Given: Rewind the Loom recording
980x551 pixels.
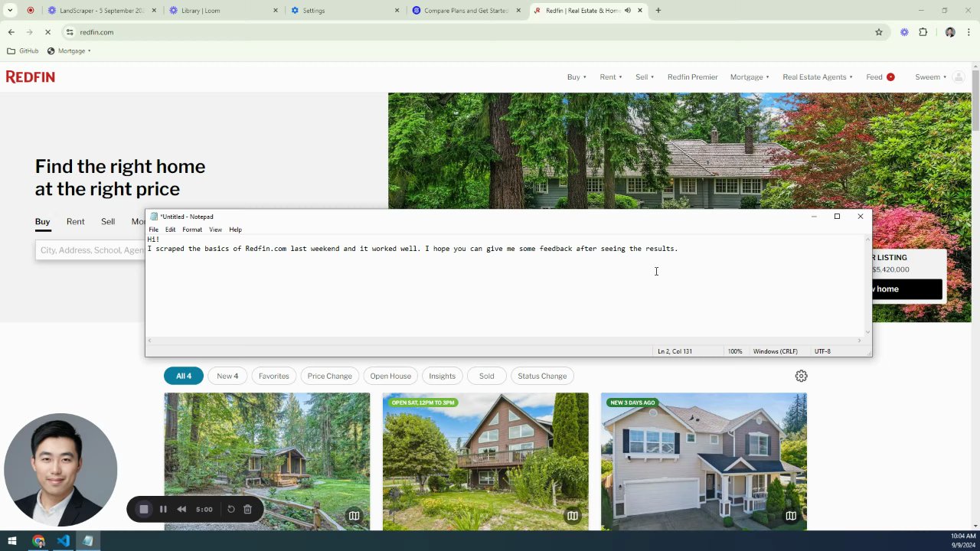Looking at the screenshot, I should 181,509.
